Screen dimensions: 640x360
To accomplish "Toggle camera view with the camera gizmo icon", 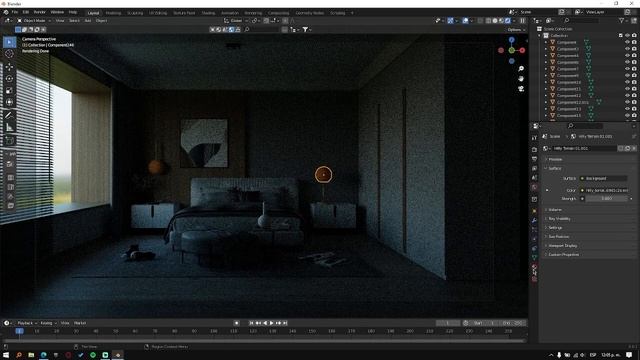I will (521, 89).
